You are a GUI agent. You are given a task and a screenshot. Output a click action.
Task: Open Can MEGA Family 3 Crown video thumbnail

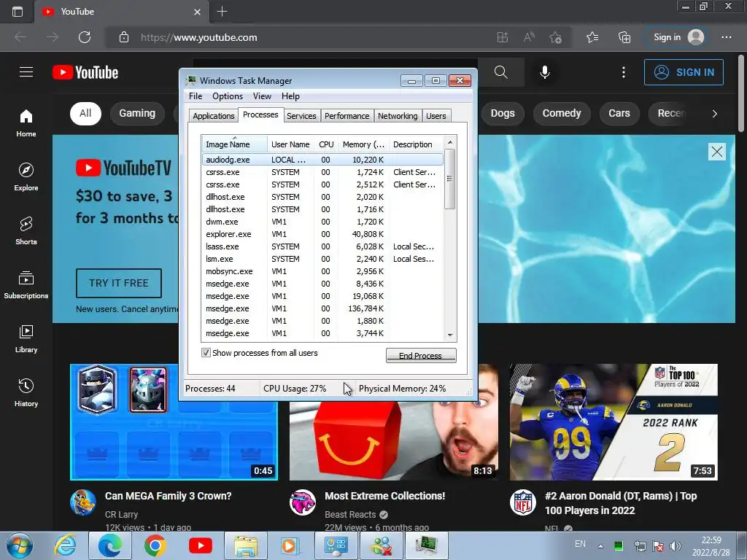(174, 422)
